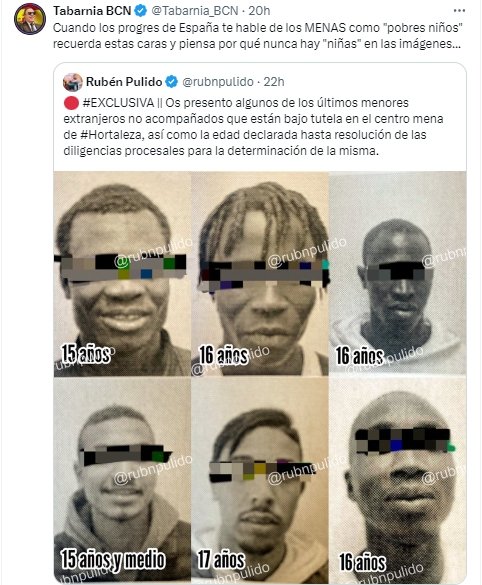Open the top-right image labeled 16 años
This screenshot has width=482, height=585.
coord(398,274)
